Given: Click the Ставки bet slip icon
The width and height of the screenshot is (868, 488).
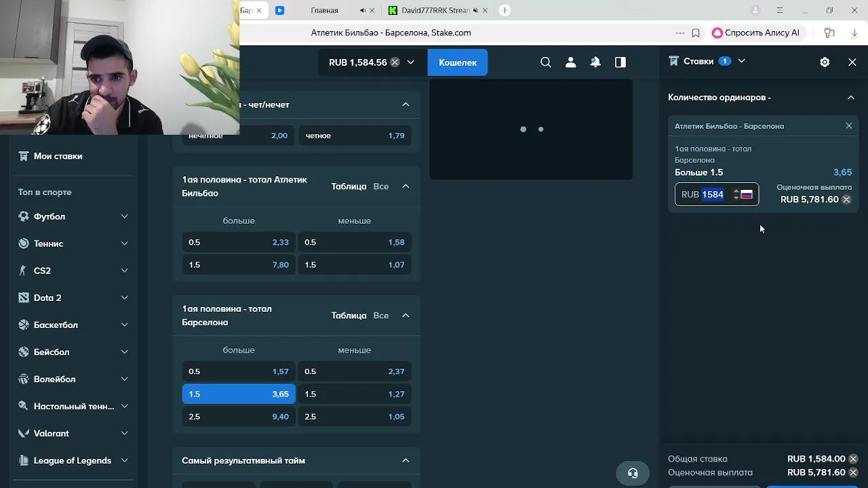Looking at the screenshot, I should tap(673, 61).
